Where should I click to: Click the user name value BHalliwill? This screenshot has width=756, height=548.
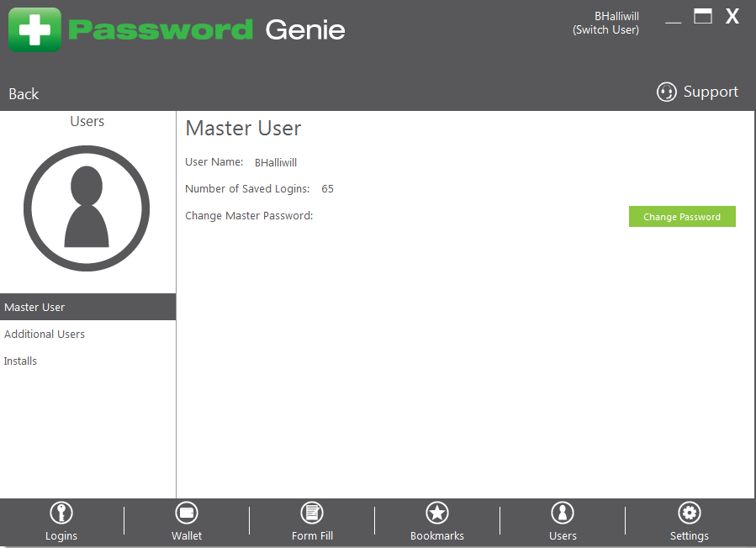pos(276,163)
